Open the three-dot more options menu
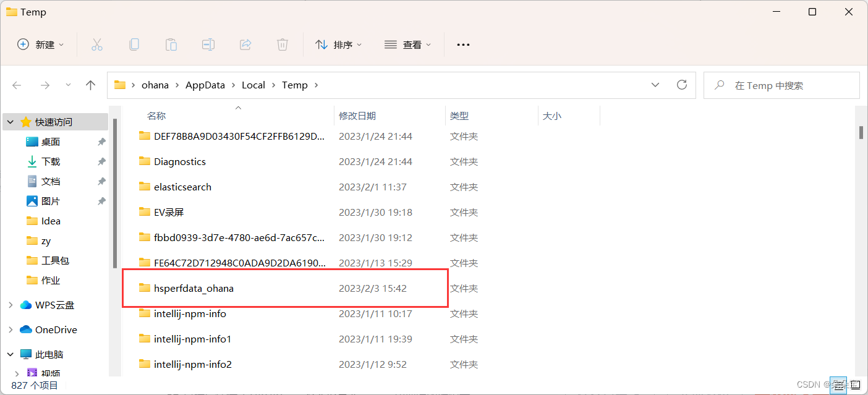Screen dimensions: 868x395 point(463,45)
